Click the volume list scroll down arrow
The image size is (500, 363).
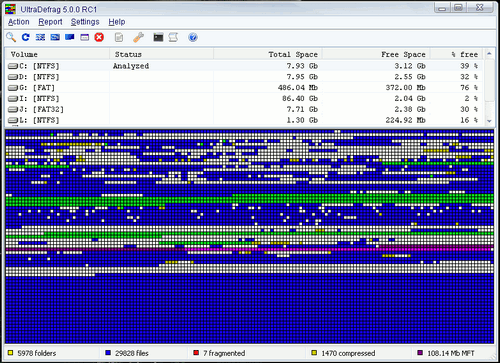pos(489,121)
